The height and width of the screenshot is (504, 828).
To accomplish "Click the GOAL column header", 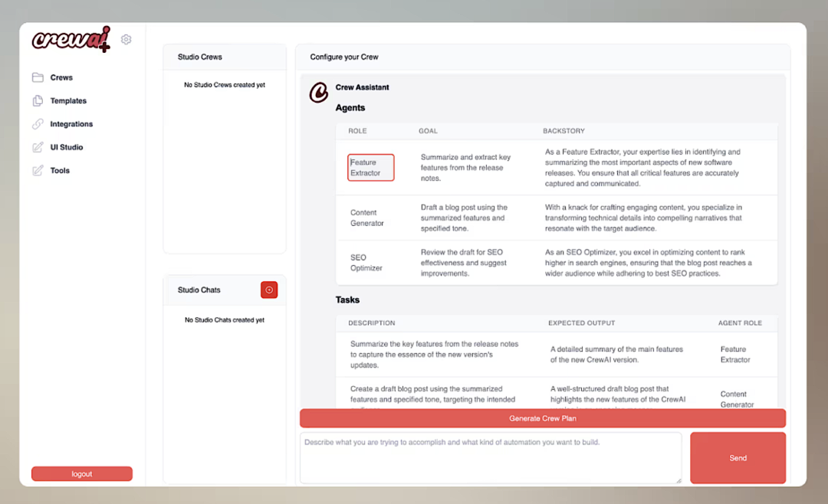I will pos(429,131).
